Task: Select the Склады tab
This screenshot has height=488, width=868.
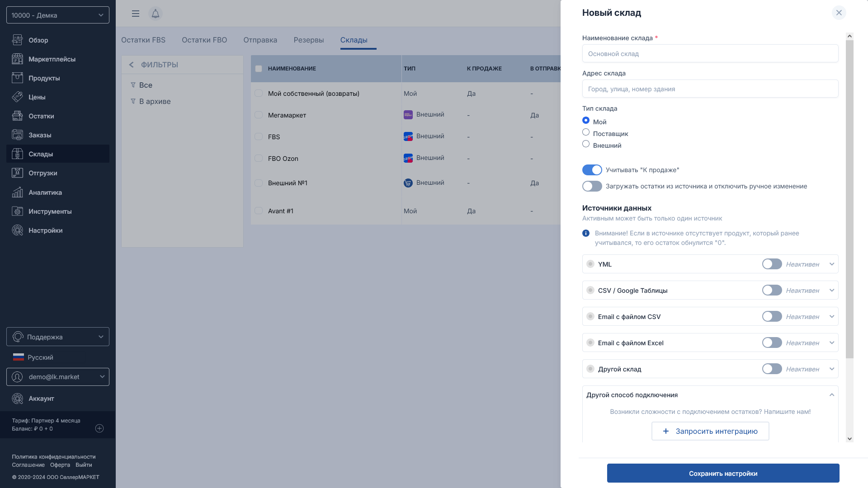Action: (x=354, y=40)
